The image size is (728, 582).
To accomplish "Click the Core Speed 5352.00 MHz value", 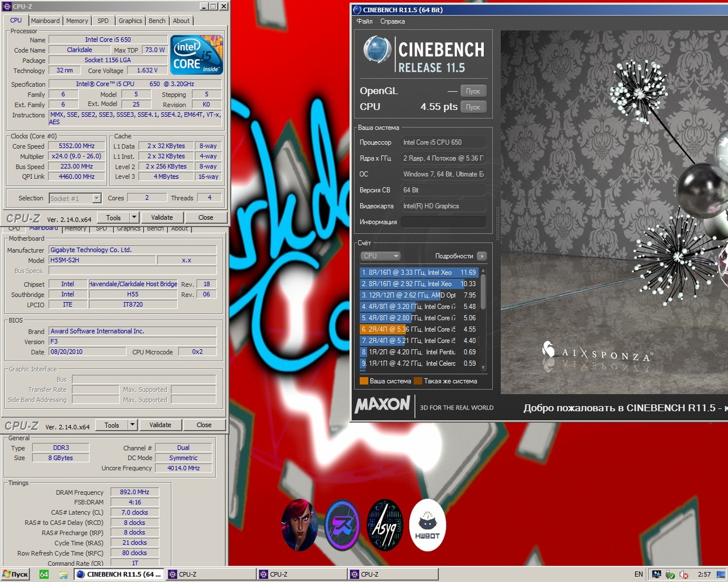I will click(x=77, y=146).
